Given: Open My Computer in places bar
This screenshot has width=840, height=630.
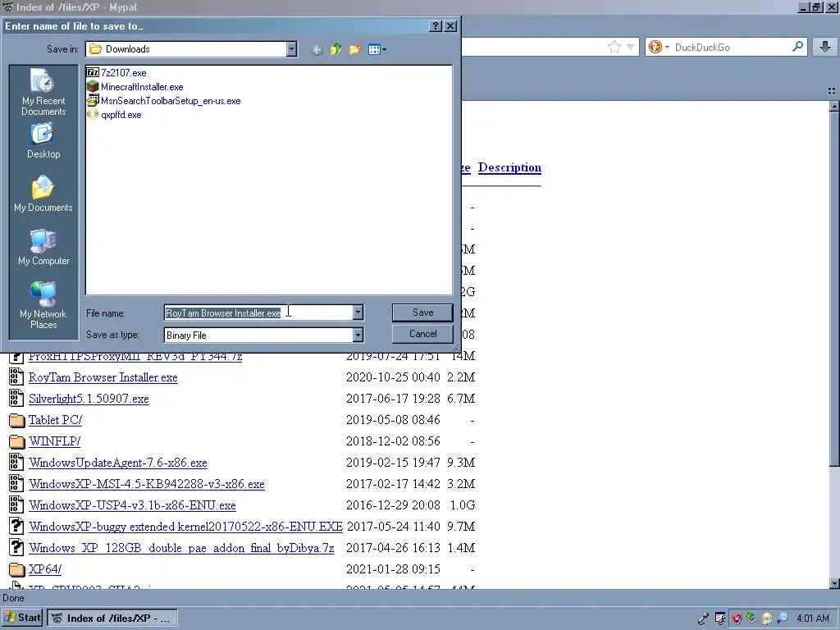Looking at the screenshot, I should [x=43, y=248].
